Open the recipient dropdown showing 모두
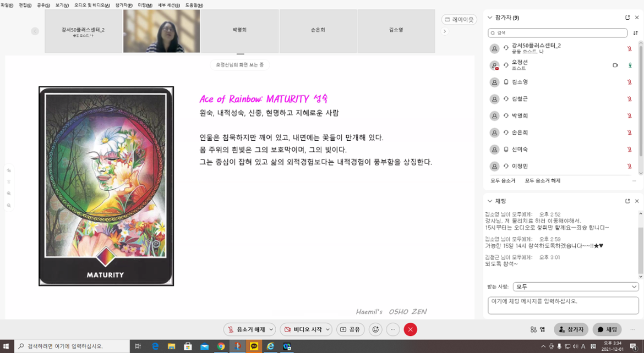Screen dimensions: 644x353 click(575, 287)
